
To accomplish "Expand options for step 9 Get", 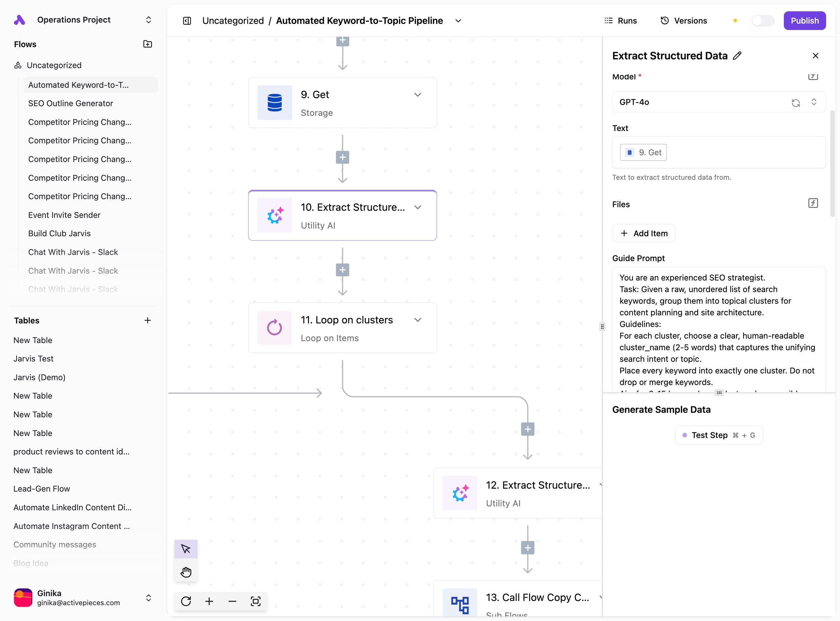I will tap(417, 95).
